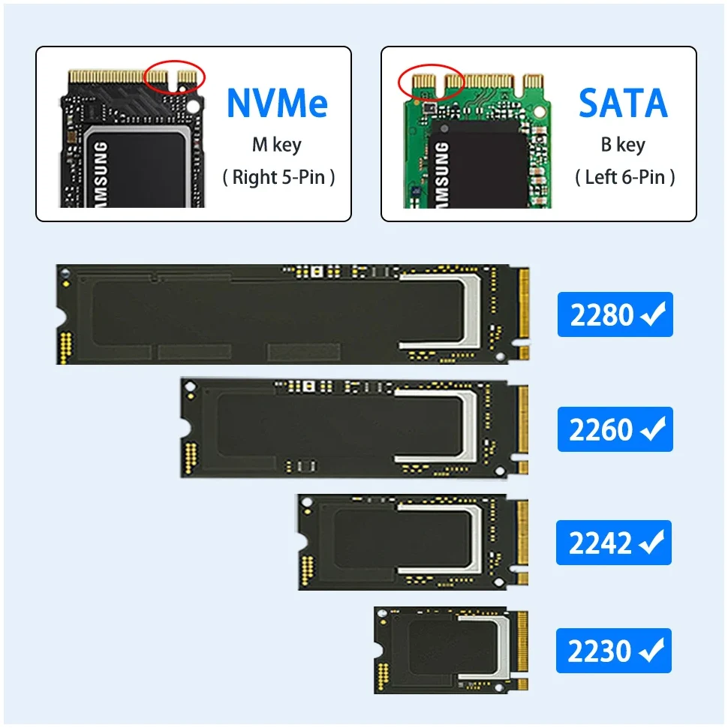Click the checkmark next to 2280
The height and width of the screenshot is (728, 728).
click(653, 314)
